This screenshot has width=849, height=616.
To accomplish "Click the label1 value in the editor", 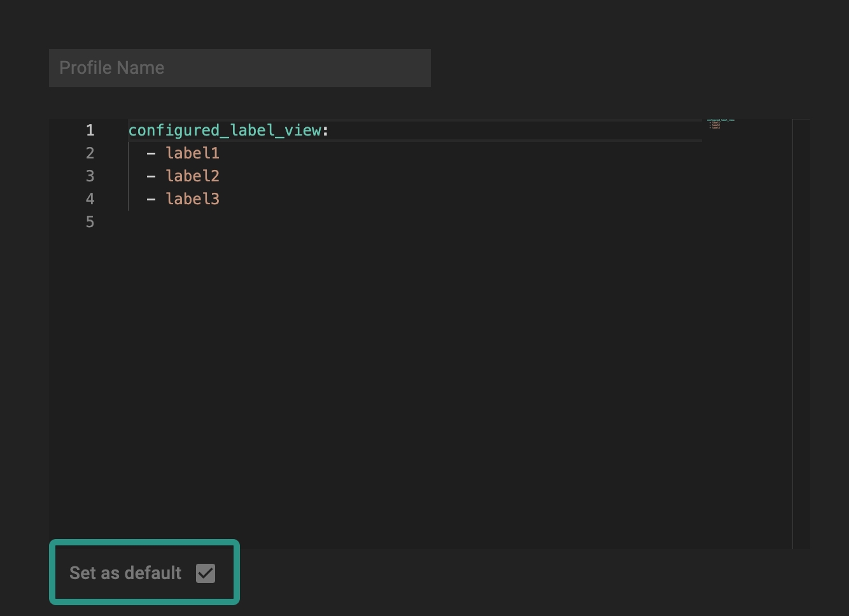I will (192, 153).
